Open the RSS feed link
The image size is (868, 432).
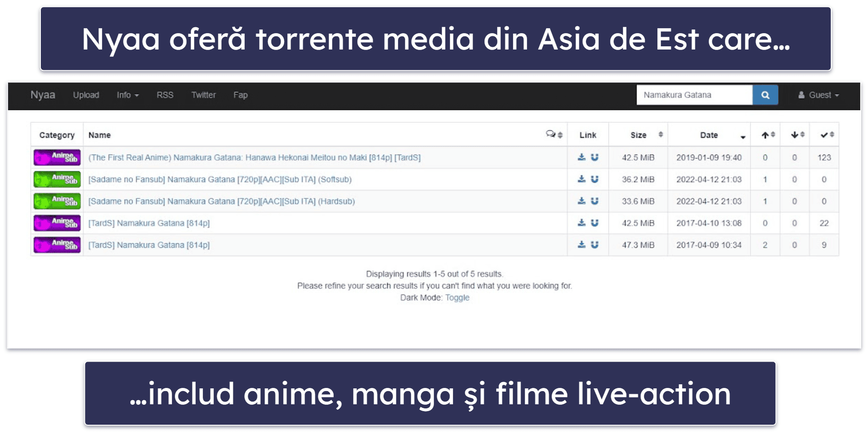pyautogui.click(x=165, y=95)
